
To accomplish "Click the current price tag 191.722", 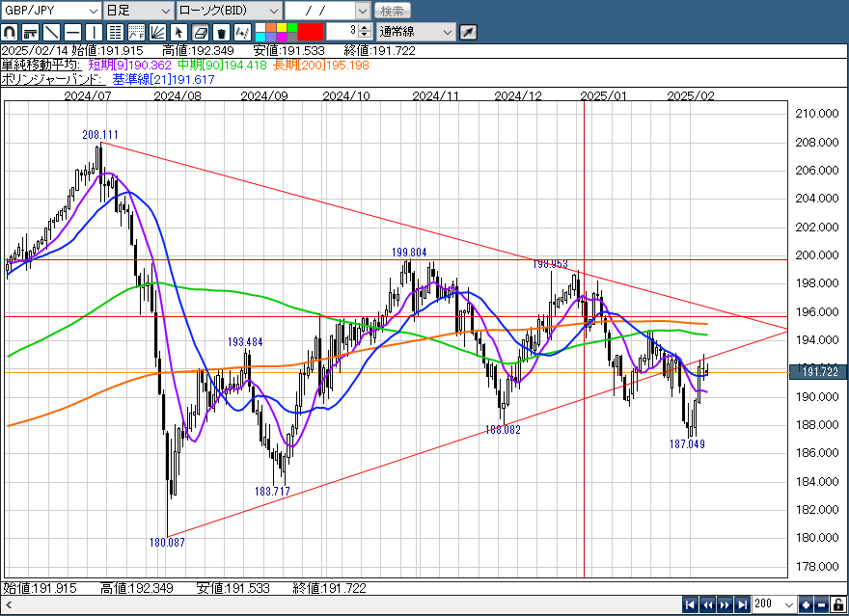I will [819, 371].
